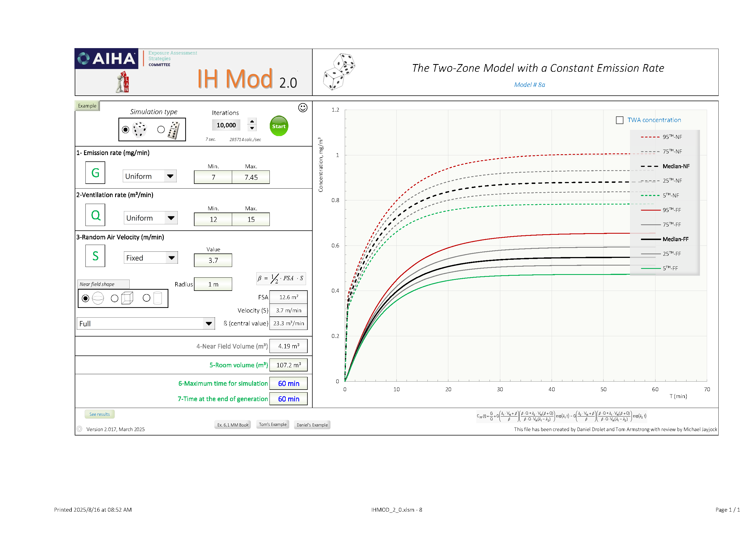
Task: Expand the Full dropdown list
Action: (209, 324)
